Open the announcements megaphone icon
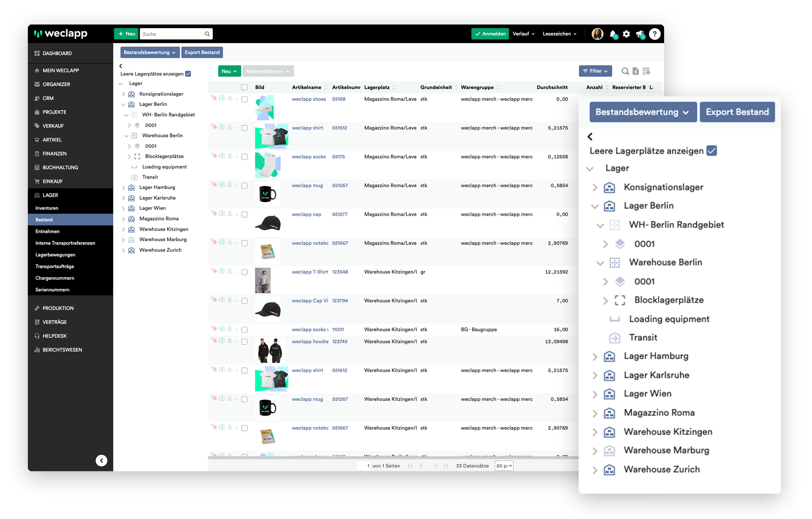The height and width of the screenshot is (519, 812). coord(640,34)
